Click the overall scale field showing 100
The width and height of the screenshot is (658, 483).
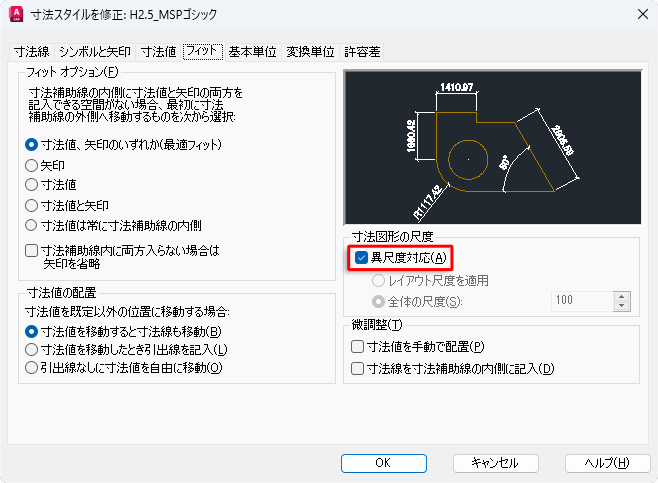(x=582, y=301)
